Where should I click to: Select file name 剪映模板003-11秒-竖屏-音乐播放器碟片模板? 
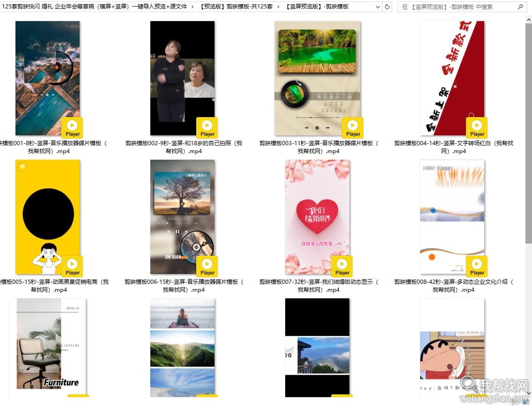coord(318,147)
